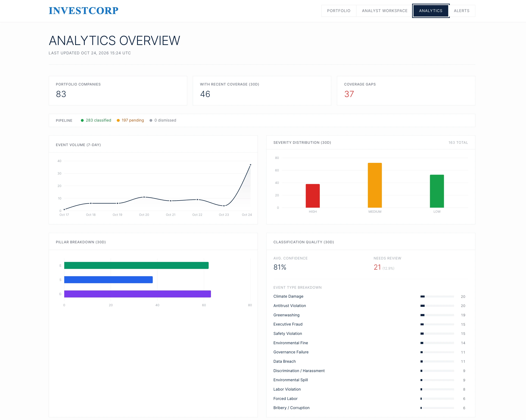This screenshot has height=420, width=526.
Task: Click the blue S pillar bar
Action: pos(108,280)
